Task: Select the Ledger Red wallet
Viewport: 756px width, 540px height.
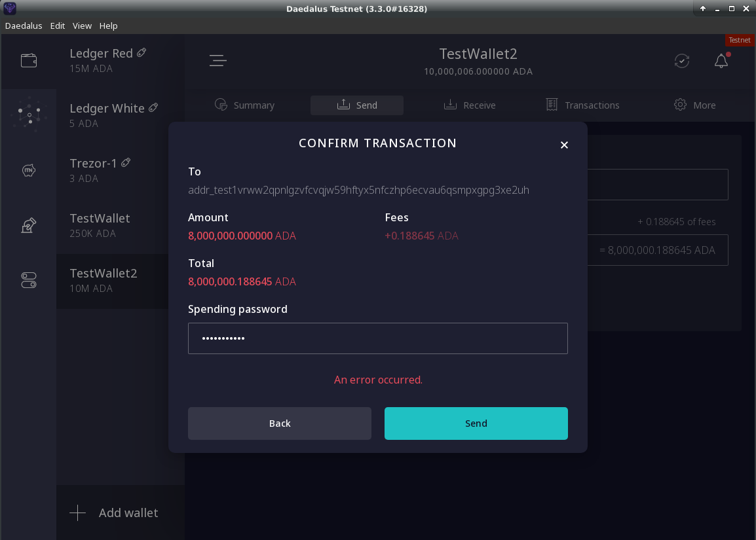Action: 121,61
